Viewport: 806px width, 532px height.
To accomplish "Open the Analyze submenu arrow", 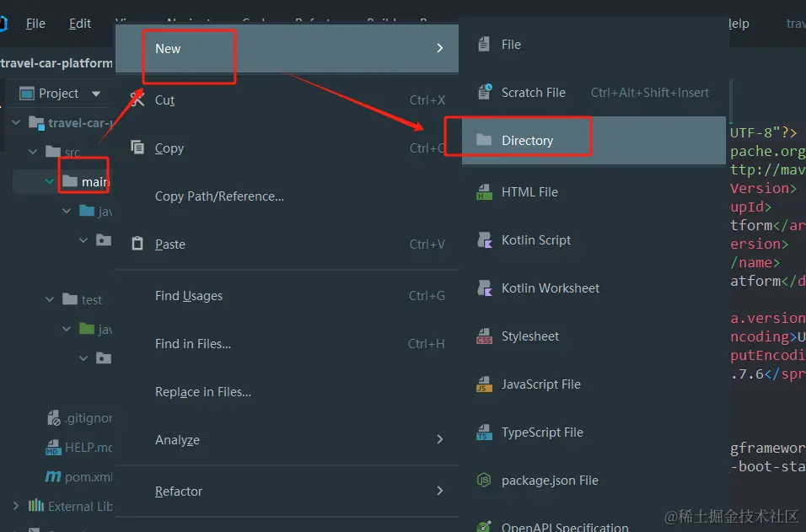I will [440, 439].
